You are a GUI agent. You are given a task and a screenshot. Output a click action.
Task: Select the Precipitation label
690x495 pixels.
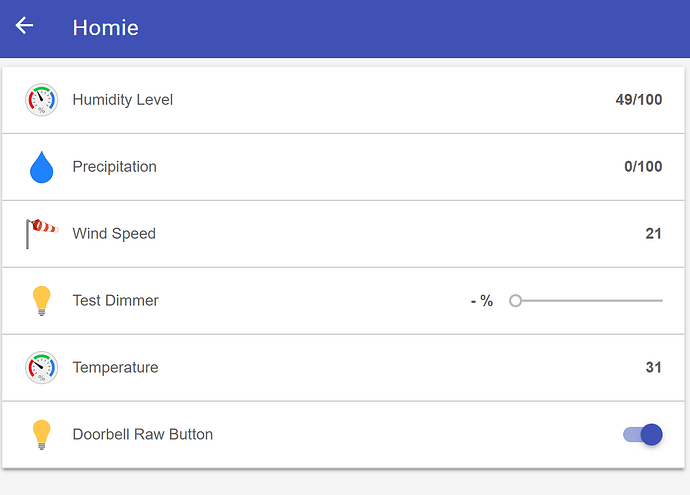click(115, 167)
